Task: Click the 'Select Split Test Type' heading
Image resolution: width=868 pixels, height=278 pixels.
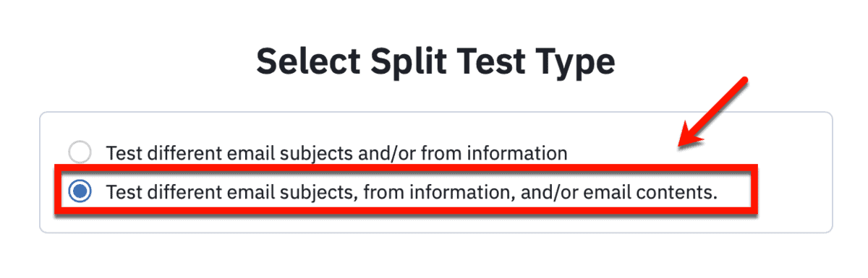Action: pos(435,62)
